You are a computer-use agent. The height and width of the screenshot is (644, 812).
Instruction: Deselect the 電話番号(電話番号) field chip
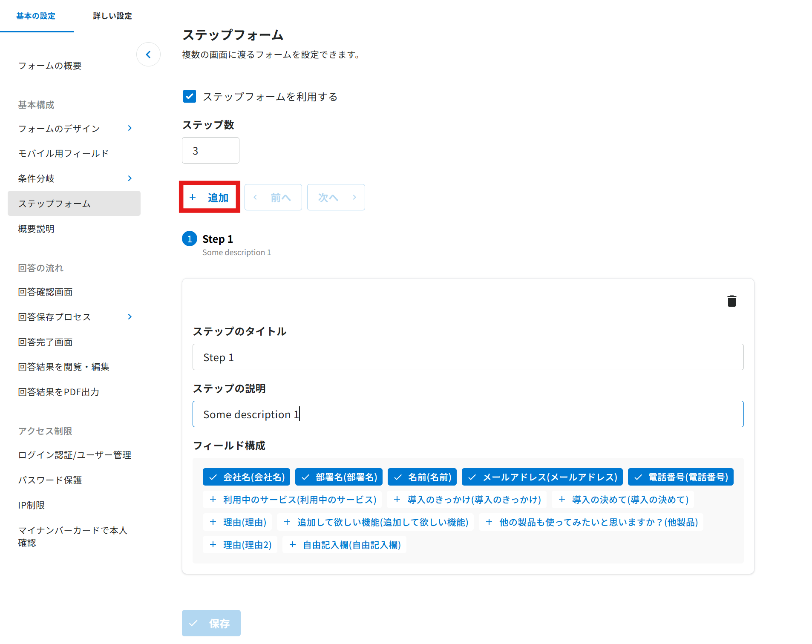pyautogui.click(x=681, y=477)
